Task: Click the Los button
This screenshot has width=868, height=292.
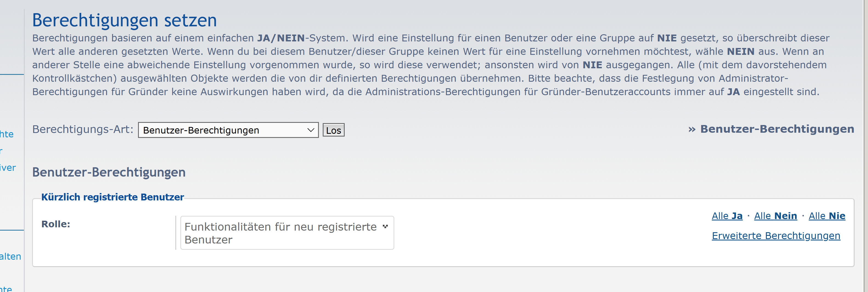Action: point(334,130)
